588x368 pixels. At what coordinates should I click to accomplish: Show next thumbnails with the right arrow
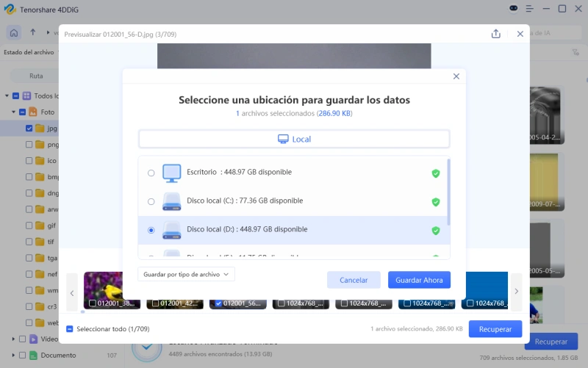pyautogui.click(x=517, y=291)
